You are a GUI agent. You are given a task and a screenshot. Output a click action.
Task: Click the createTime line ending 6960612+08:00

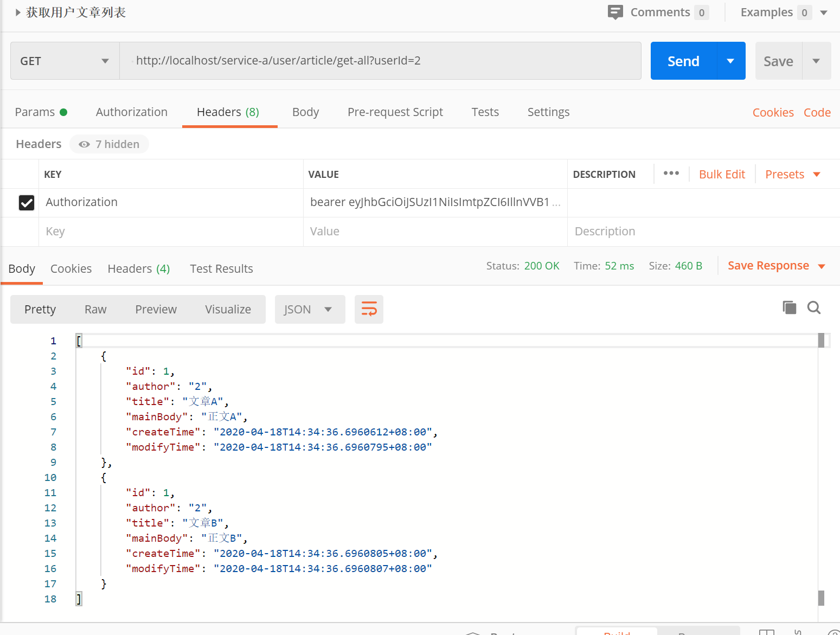point(281,432)
